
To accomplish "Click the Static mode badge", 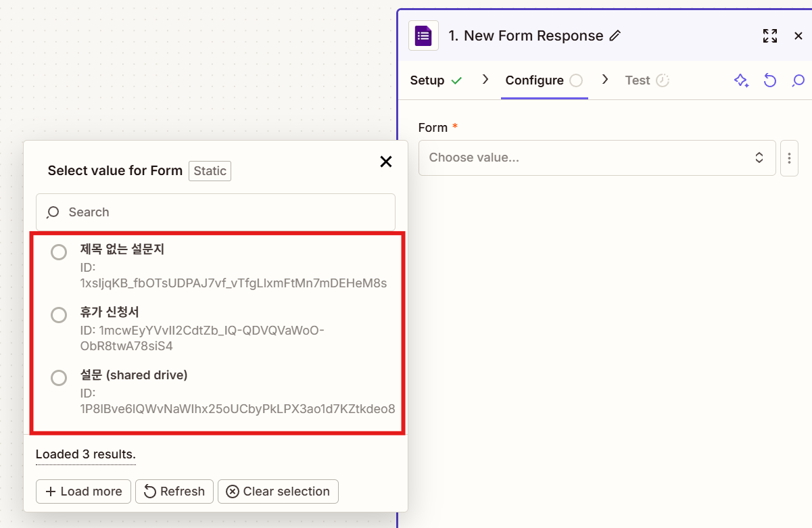I will coord(210,171).
